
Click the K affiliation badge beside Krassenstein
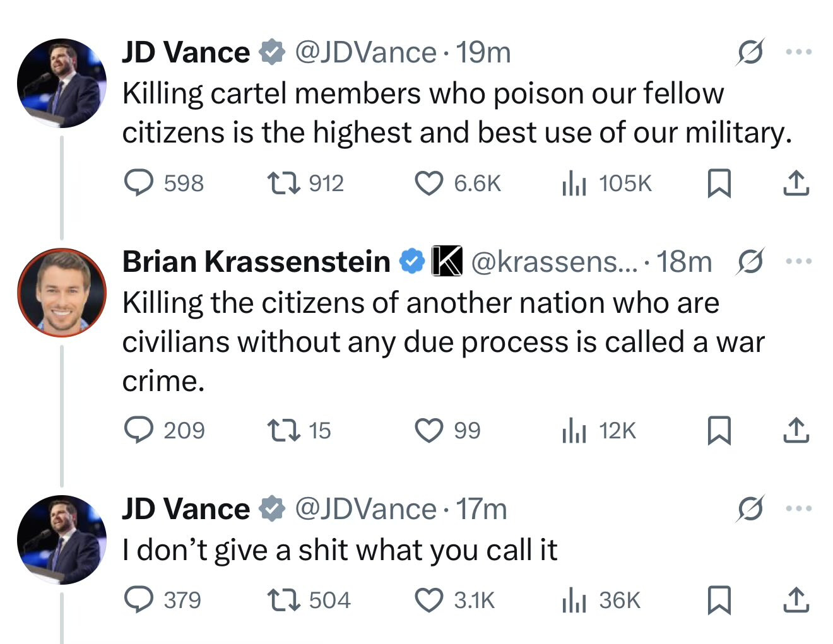[x=447, y=261]
